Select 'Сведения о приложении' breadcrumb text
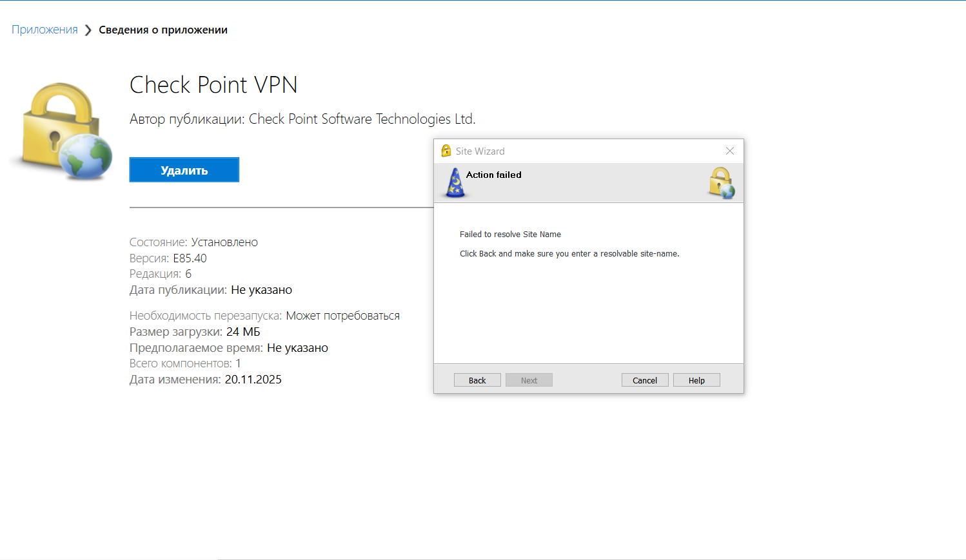 pyautogui.click(x=163, y=30)
